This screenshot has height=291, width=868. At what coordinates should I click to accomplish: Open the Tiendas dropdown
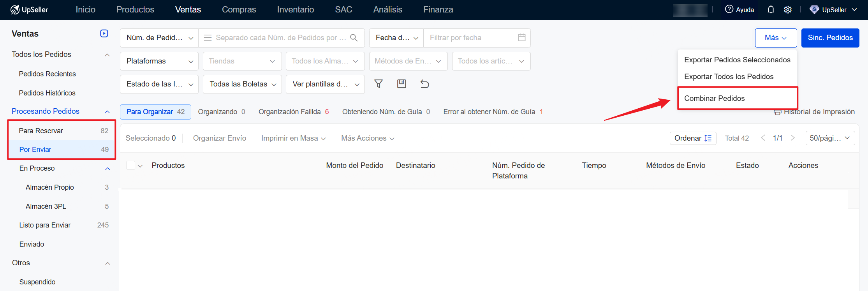(x=242, y=61)
